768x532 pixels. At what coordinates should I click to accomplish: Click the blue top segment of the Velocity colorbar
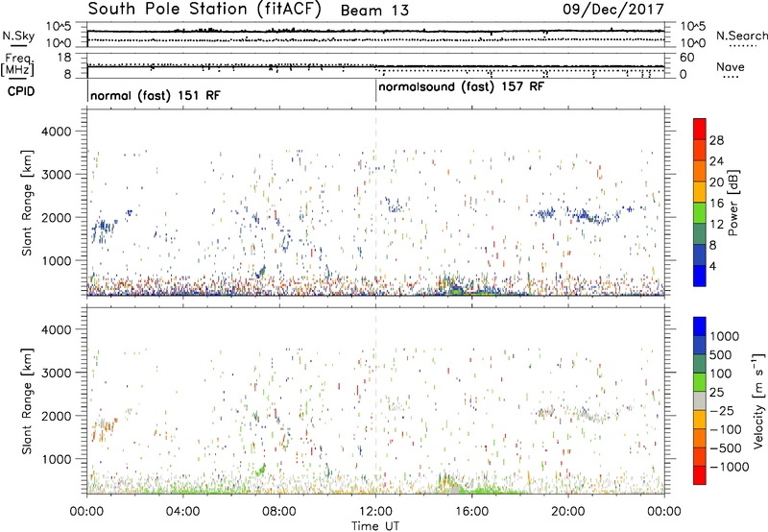coord(700,326)
